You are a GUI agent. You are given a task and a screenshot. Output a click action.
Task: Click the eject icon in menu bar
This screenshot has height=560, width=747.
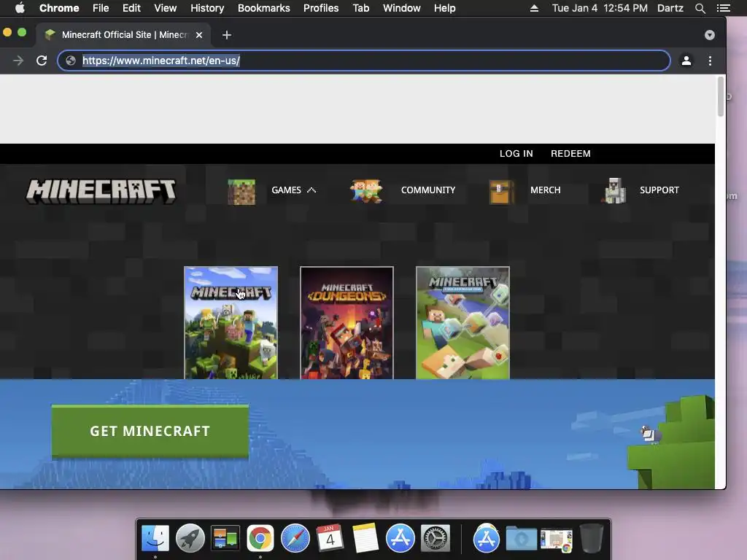[x=534, y=8]
